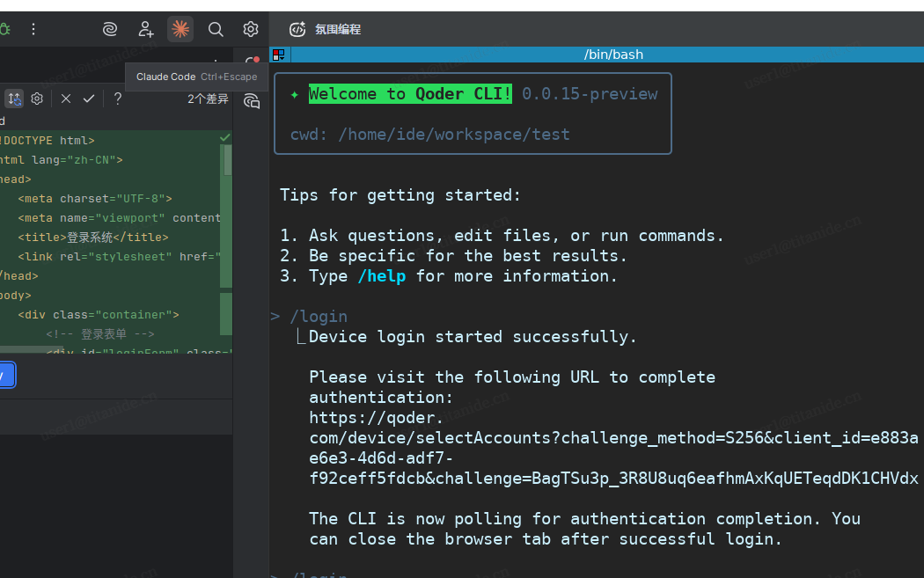Open the Claude Code tool window
This screenshot has width=924, height=578.
pos(180,29)
